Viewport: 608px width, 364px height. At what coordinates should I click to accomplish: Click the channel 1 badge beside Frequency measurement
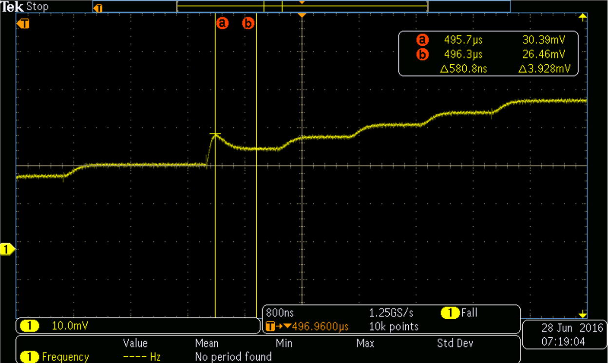[x=30, y=357]
